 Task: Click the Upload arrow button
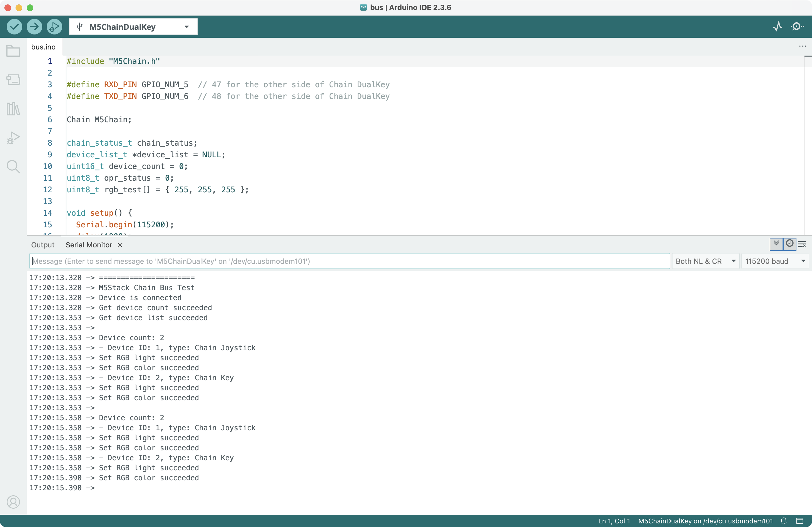pos(34,27)
